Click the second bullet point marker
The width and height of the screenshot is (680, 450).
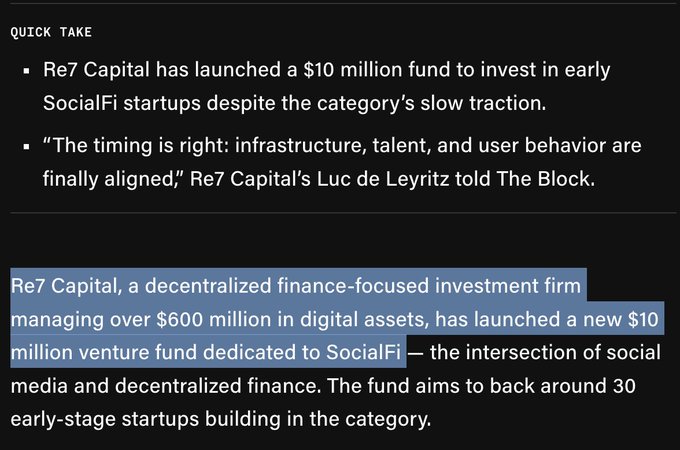(x=25, y=148)
